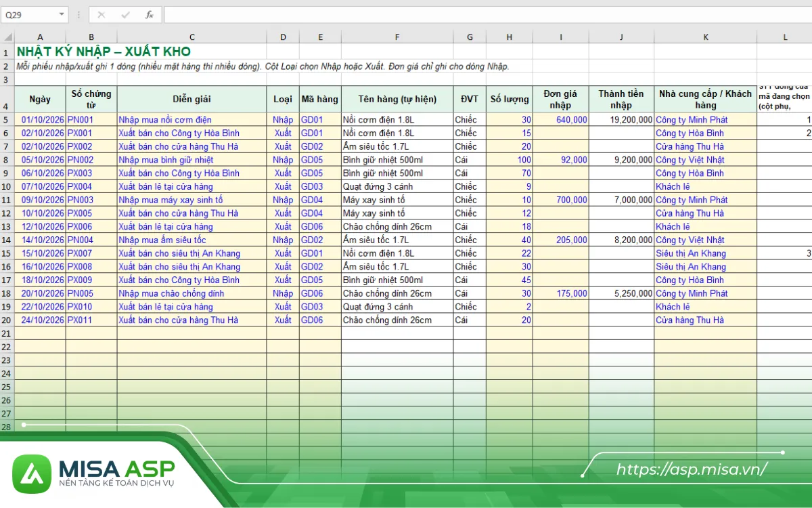Image resolution: width=812 pixels, height=508 pixels.
Task: Select cell Siêu thị An Khang in row 15
Action: click(705, 253)
